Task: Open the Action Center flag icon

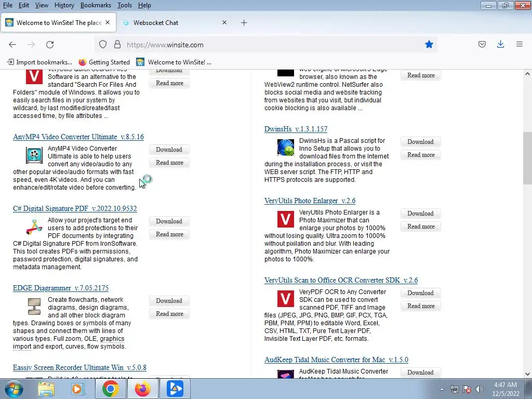Action: pos(467,389)
